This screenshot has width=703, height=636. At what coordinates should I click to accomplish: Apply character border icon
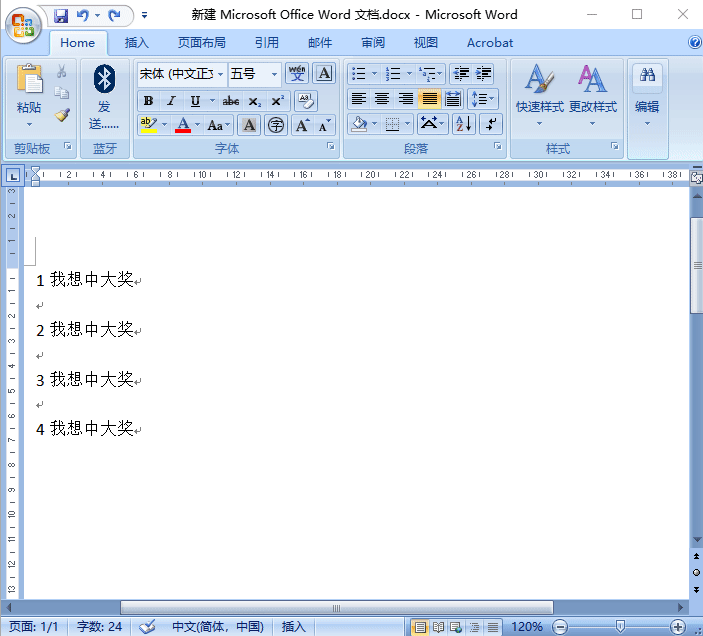[x=324, y=73]
